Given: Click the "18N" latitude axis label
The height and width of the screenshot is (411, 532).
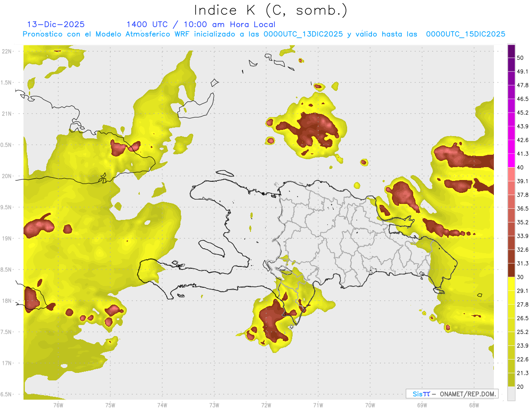Looking at the screenshot, I should point(7,301).
